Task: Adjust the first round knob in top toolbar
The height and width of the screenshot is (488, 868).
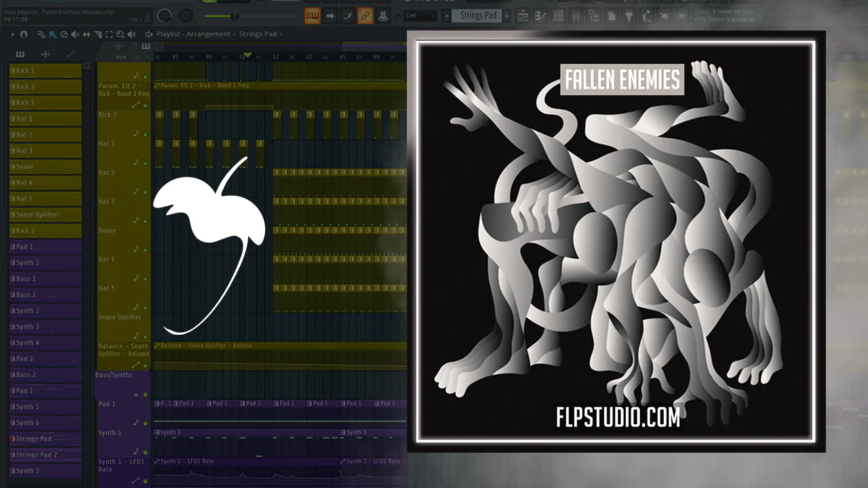Action: (x=165, y=15)
